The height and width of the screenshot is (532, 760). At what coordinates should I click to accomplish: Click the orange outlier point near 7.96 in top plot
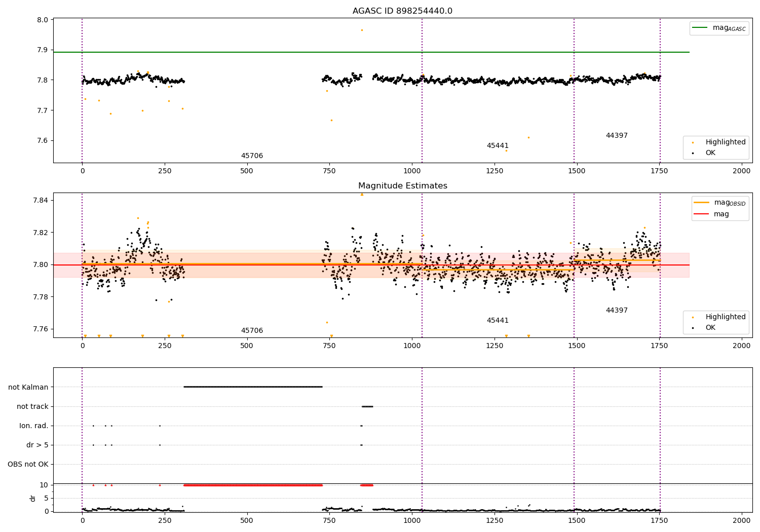coord(362,30)
